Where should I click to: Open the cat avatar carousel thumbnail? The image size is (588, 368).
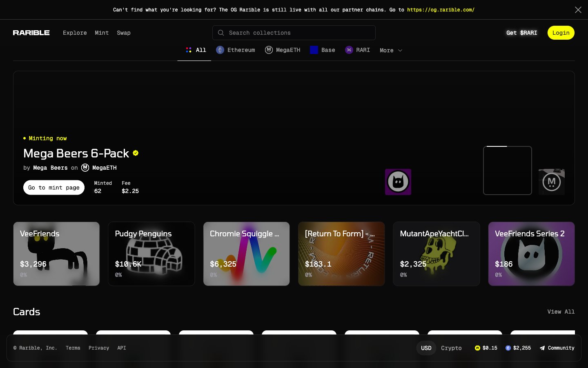pyautogui.click(x=398, y=182)
